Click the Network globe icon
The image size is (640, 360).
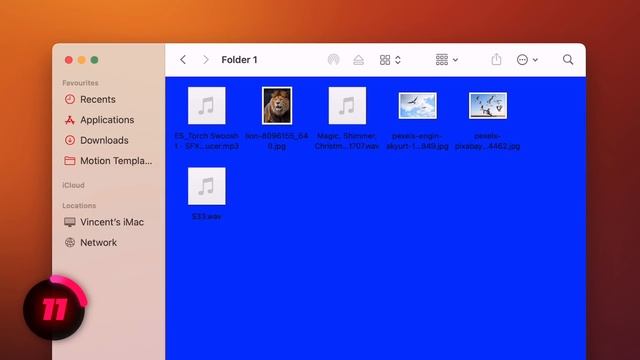pos(70,242)
